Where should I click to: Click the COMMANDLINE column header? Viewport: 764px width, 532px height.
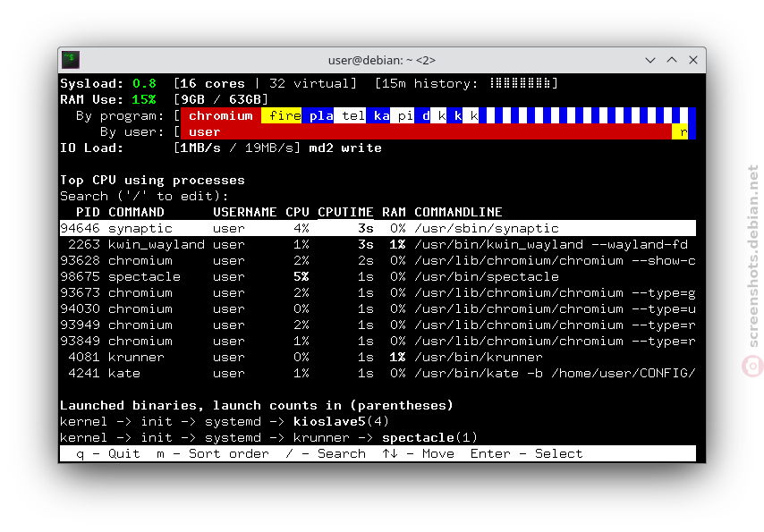pyautogui.click(x=459, y=212)
